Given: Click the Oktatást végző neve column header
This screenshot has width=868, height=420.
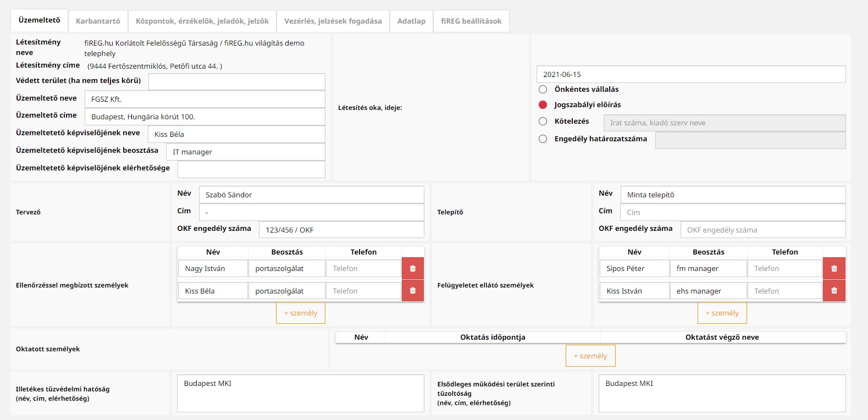Looking at the screenshot, I should pos(722,338).
